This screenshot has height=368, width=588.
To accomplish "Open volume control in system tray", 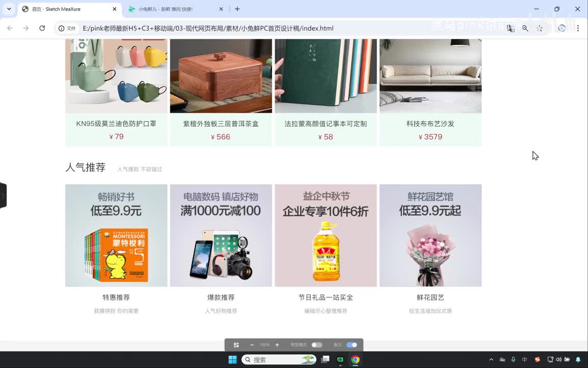I will tap(559, 360).
